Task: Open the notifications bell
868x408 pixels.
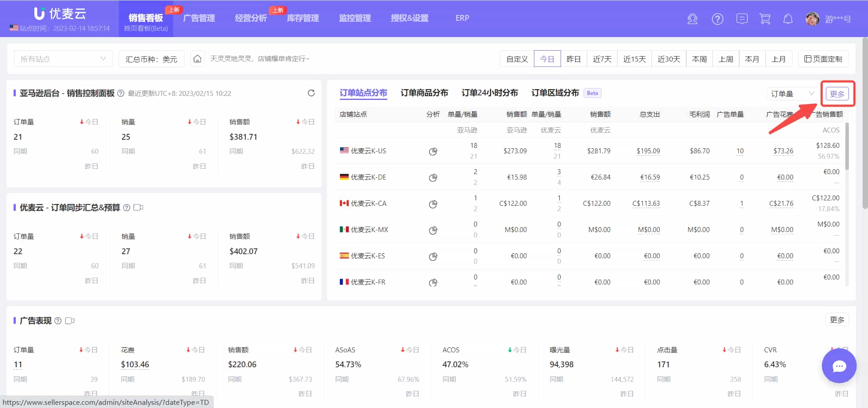Action: [788, 19]
